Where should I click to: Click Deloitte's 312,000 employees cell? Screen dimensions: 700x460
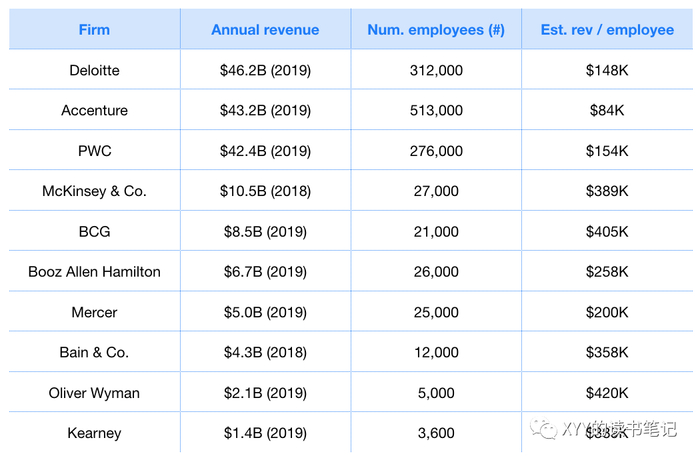coord(436,70)
